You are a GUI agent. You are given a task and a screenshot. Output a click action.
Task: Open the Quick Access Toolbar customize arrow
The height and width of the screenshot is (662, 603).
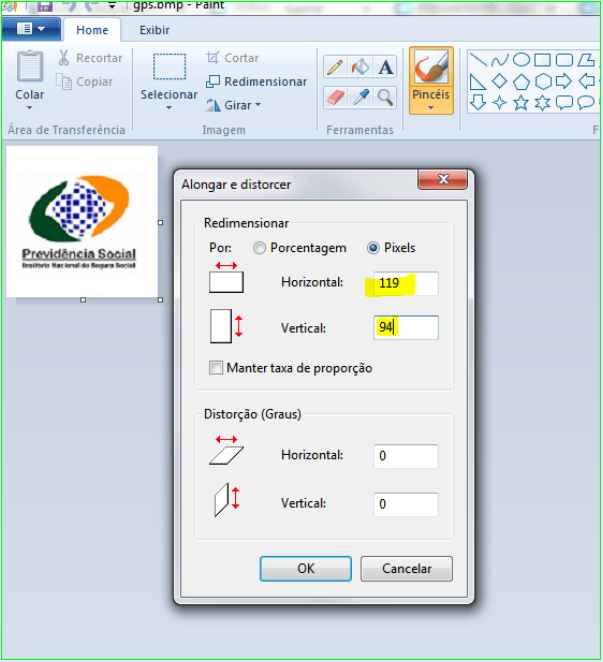pyautogui.click(x=111, y=6)
